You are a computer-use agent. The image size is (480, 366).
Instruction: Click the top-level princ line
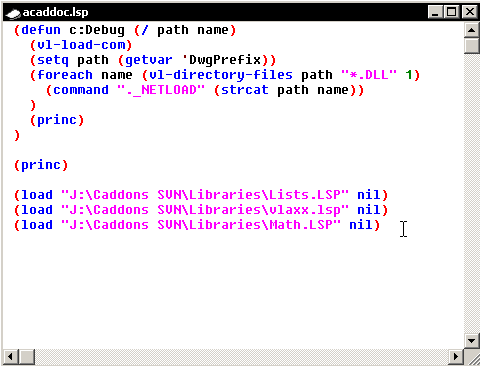pos(41,165)
